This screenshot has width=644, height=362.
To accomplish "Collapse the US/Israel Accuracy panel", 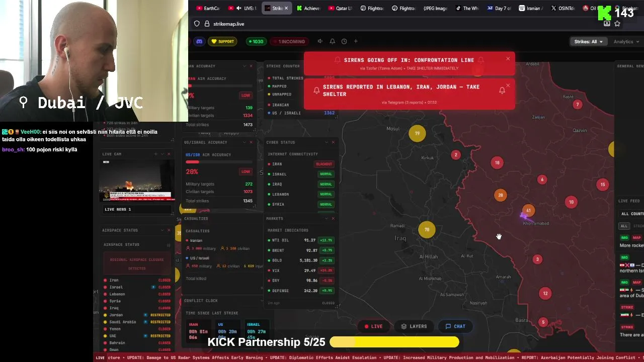I will (245, 142).
